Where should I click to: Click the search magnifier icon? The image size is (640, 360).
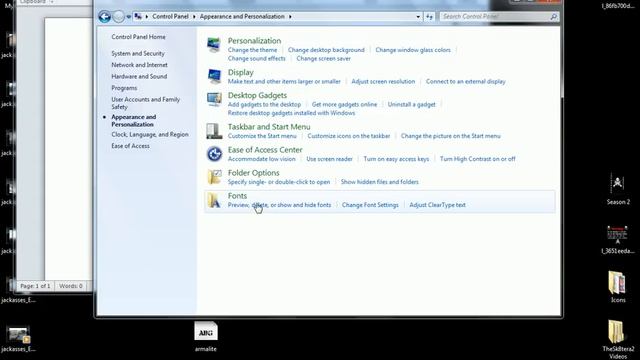point(553,17)
